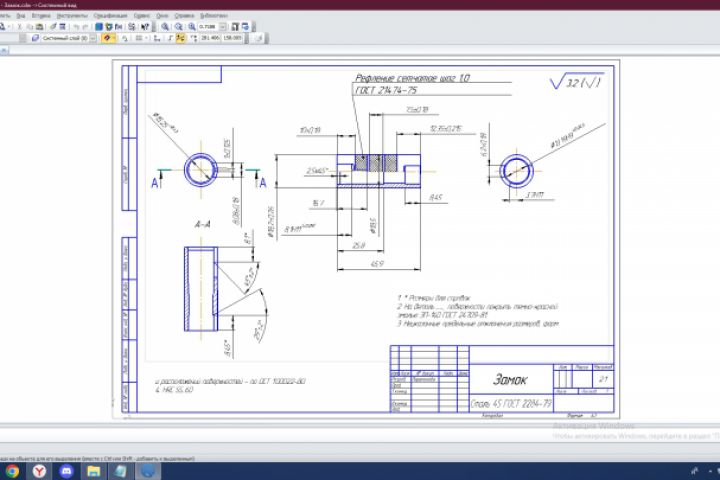Click the Замок title block name
The width and height of the screenshot is (720, 480).
click(x=510, y=379)
